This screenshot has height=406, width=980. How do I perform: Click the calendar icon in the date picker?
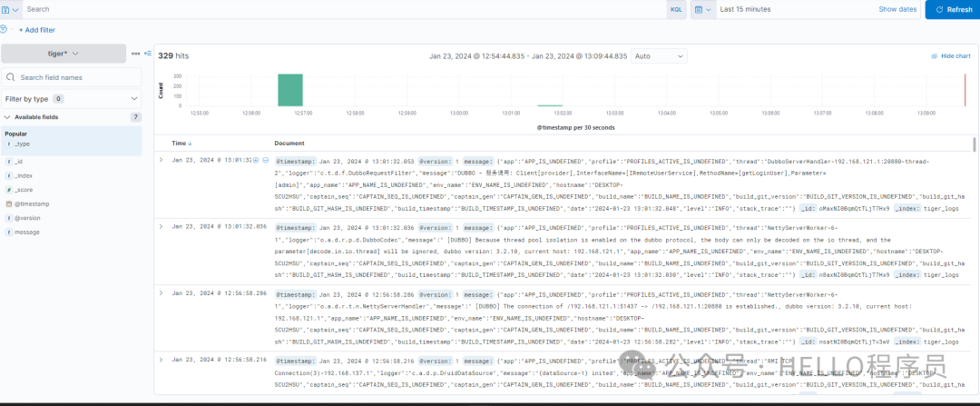click(699, 9)
